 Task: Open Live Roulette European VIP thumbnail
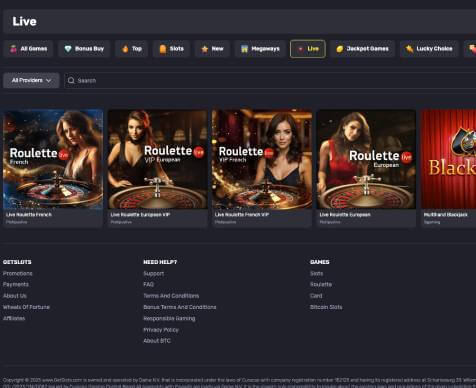click(158, 159)
